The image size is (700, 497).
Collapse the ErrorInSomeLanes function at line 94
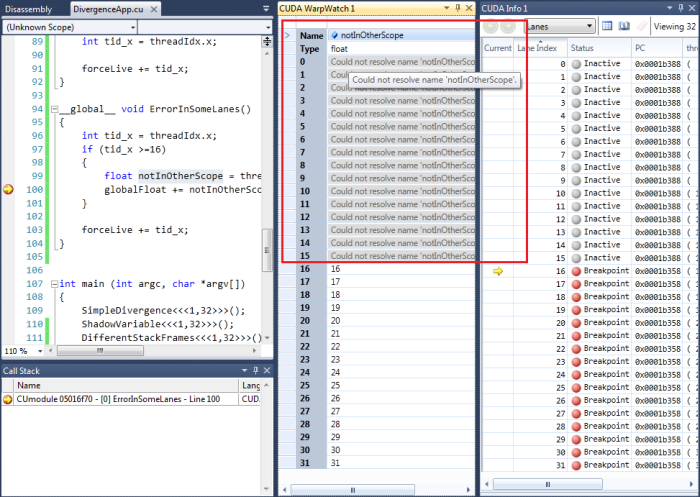(x=55, y=109)
